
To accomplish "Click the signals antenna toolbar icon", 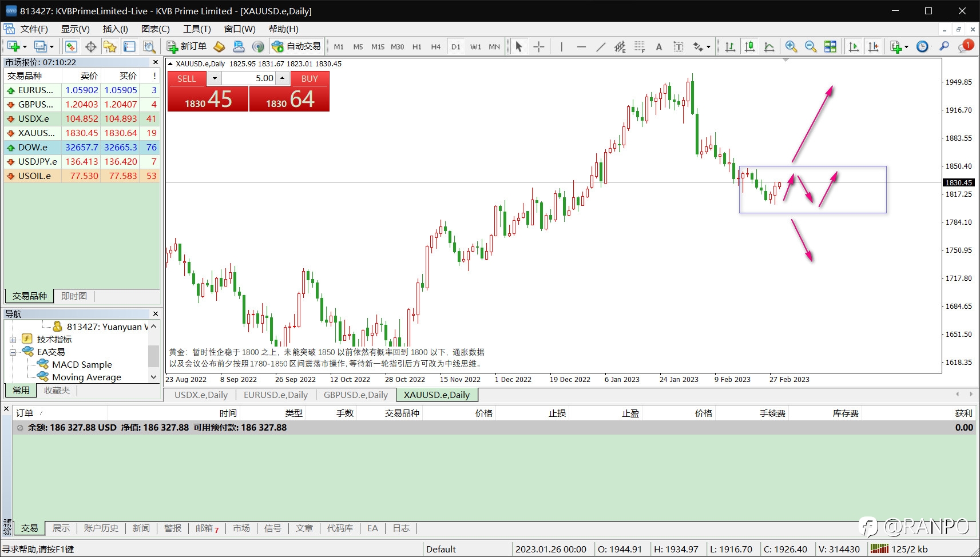I will tap(258, 46).
